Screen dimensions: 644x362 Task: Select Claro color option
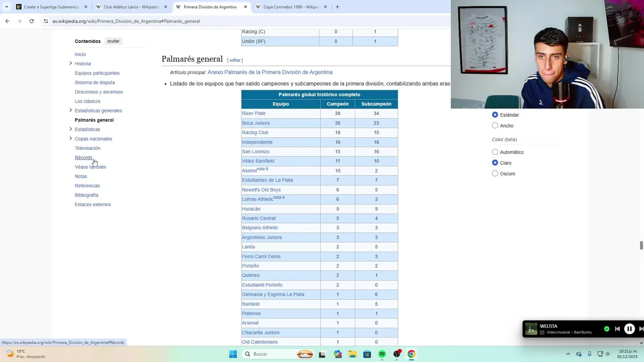point(495,163)
